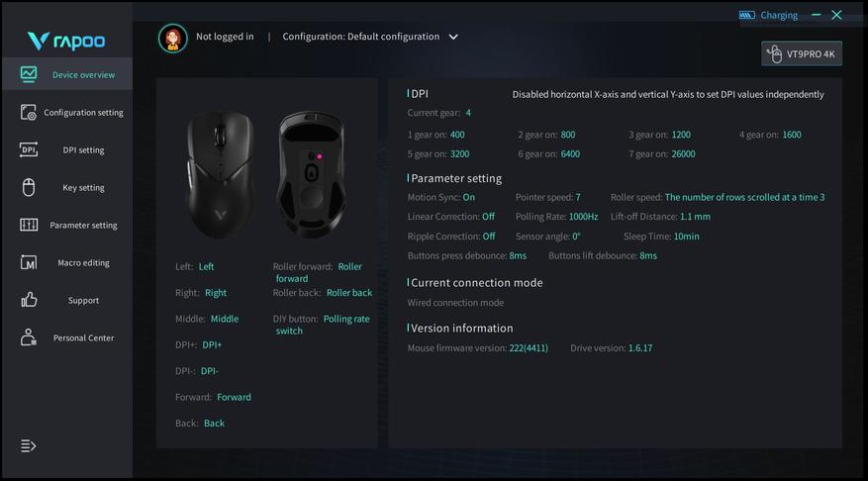Click the Charging battery indicator
This screenshot has height=481, width=868.
[768, 15]
